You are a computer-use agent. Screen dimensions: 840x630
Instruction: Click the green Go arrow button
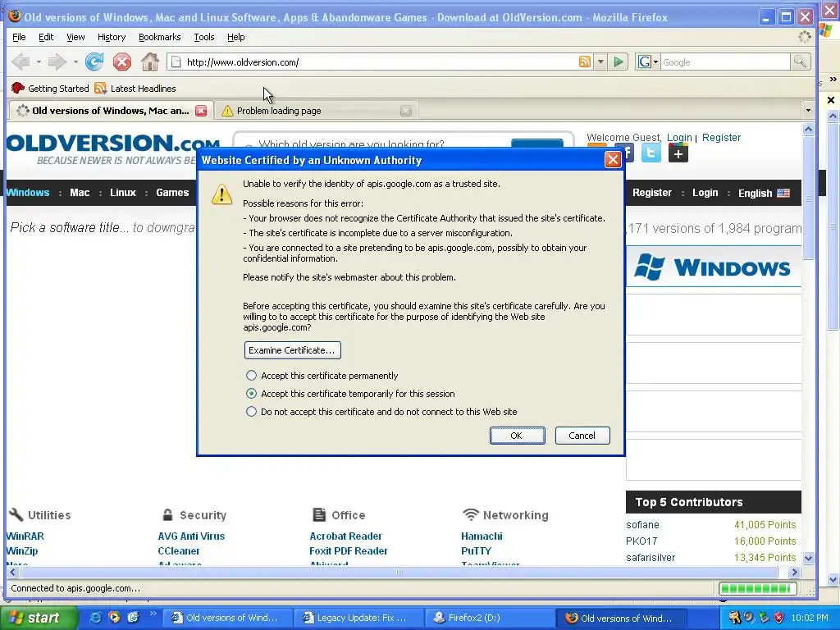coord(619,62)
